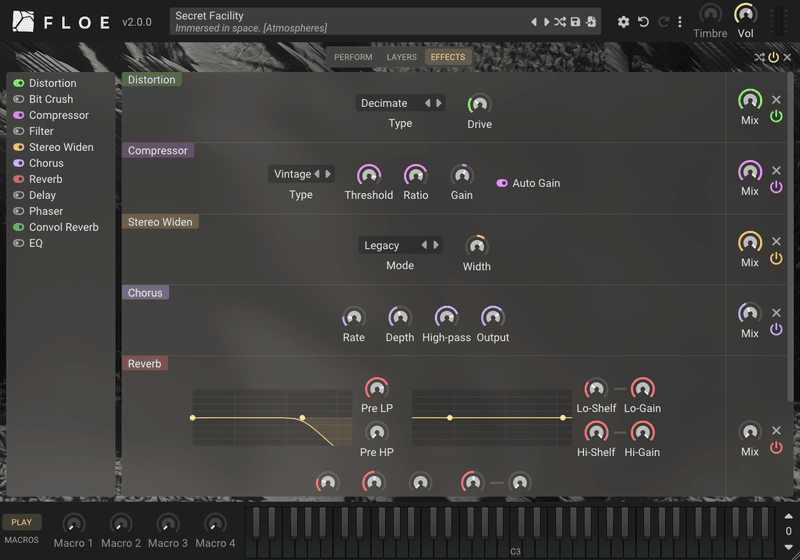Switch to the PERFORM tab

(353, 57)
